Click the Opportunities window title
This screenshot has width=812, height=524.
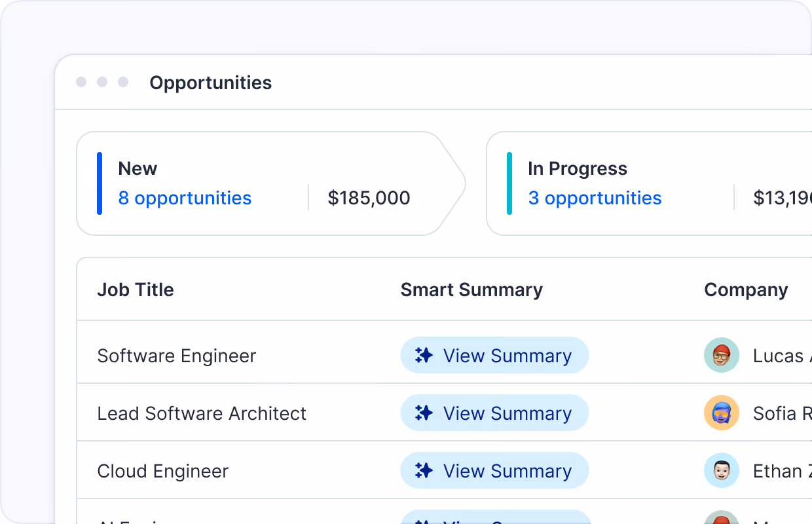click(211, 83)
